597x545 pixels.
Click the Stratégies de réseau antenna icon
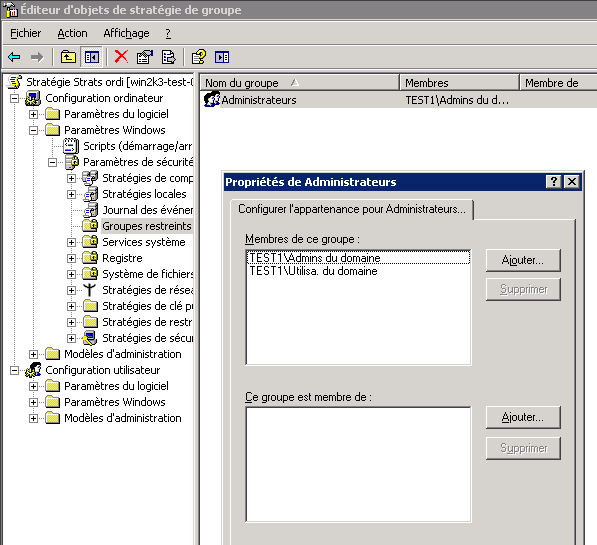pyautogui.click(x=89, y=290)
